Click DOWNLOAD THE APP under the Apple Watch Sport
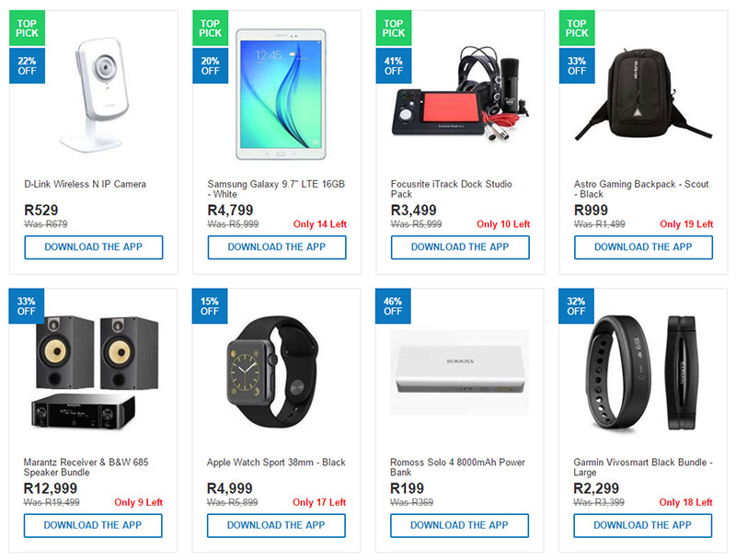 coord(276,526)
